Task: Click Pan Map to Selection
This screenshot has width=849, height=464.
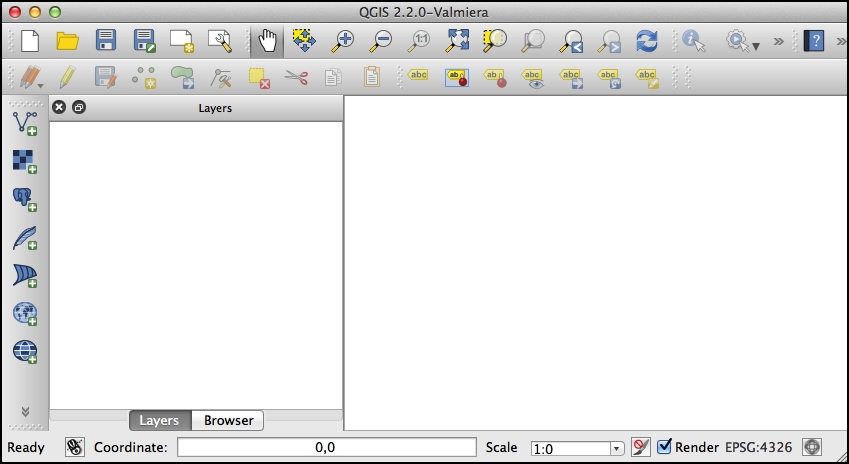Action: coord(304,41)
